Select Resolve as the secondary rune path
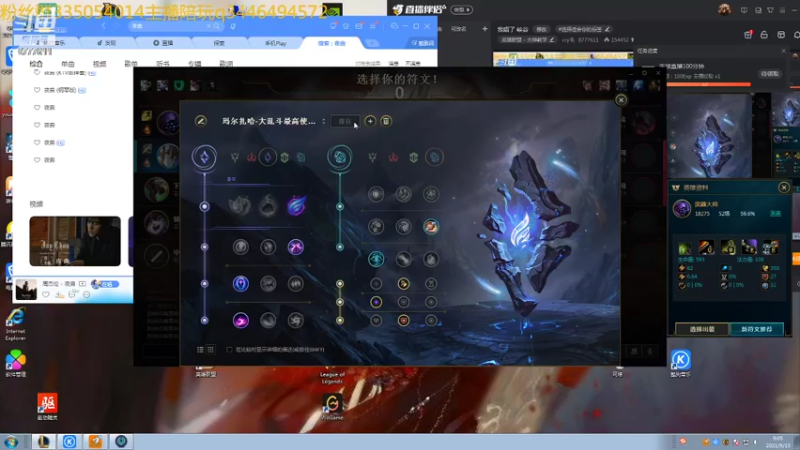Image resolution: width=800 pixels, height=450 pixels. (x=413, y=158)
